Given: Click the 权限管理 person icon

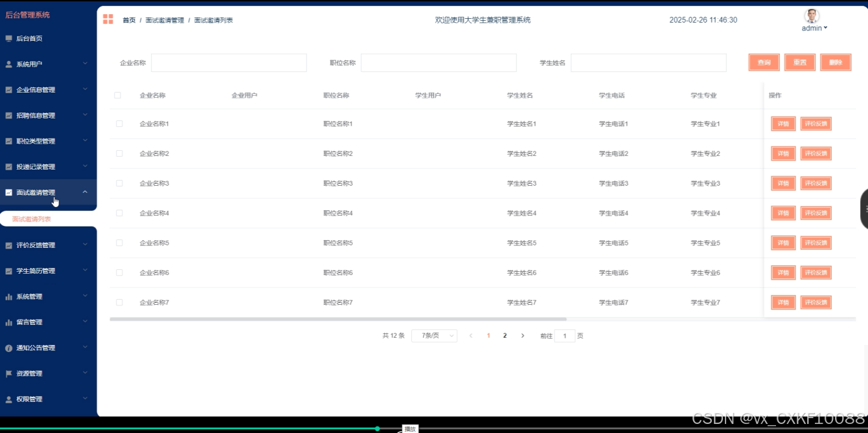Looking at the screenshot, I should 8,399.
